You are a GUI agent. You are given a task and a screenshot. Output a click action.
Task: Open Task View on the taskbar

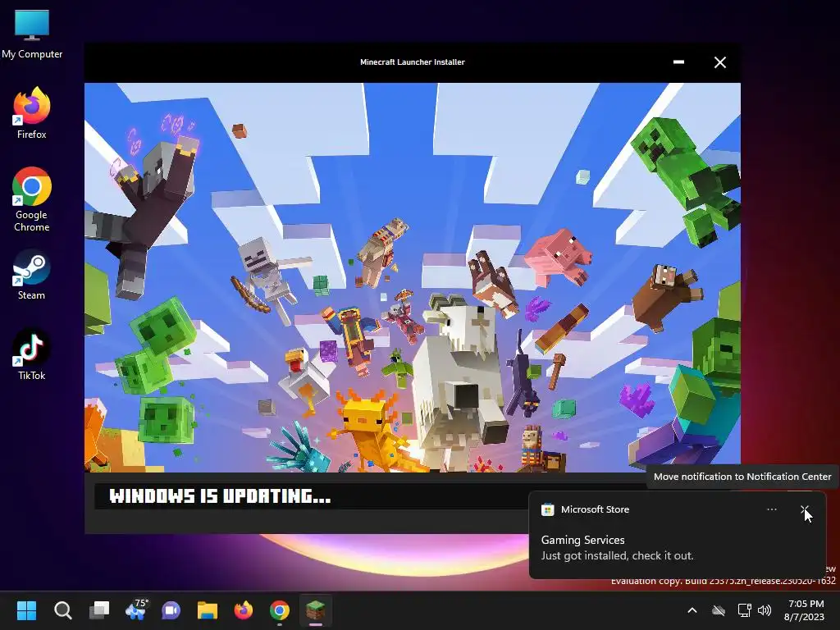coord(99,610)
